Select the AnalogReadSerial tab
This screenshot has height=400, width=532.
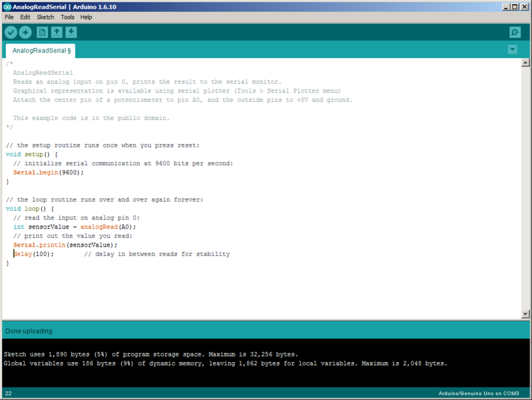(x=41, y=50)
